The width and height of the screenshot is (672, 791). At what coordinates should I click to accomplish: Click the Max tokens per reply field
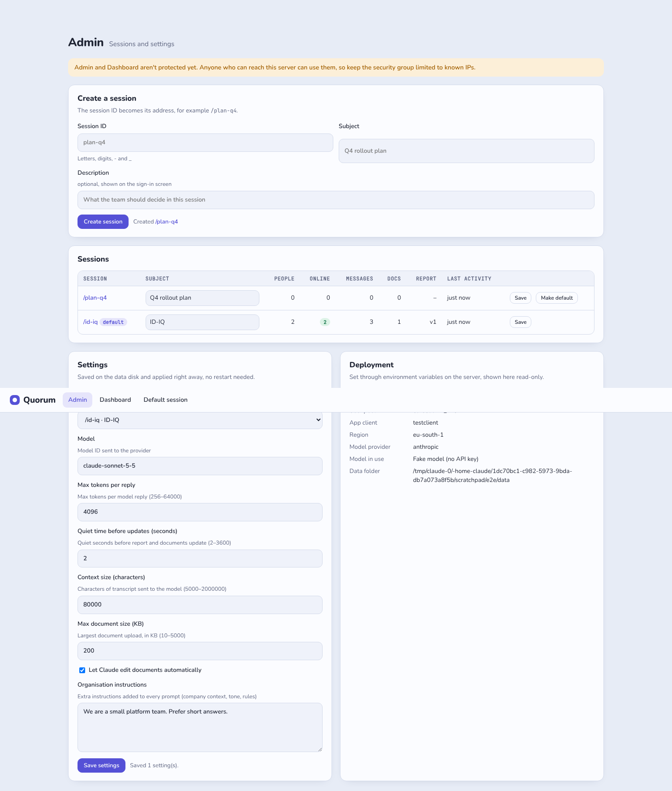pyautogui.click(x=200, y=512)
